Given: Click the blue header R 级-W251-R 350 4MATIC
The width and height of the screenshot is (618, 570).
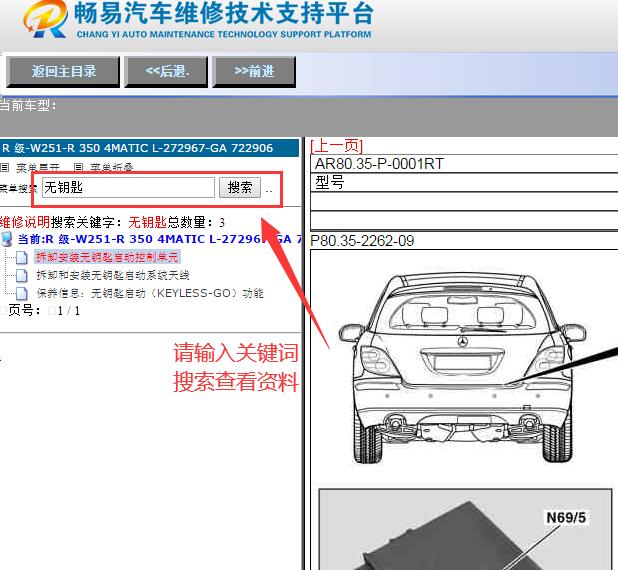Looking at the screenshot, I should (149, 148).
